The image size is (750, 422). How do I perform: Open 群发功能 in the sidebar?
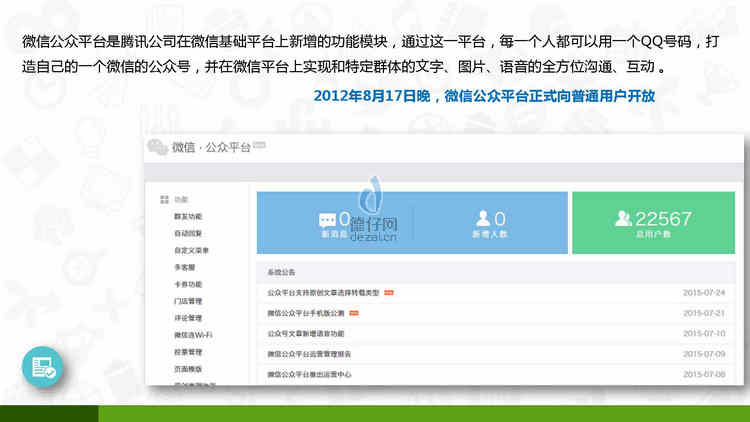click(x=188, y=217)
